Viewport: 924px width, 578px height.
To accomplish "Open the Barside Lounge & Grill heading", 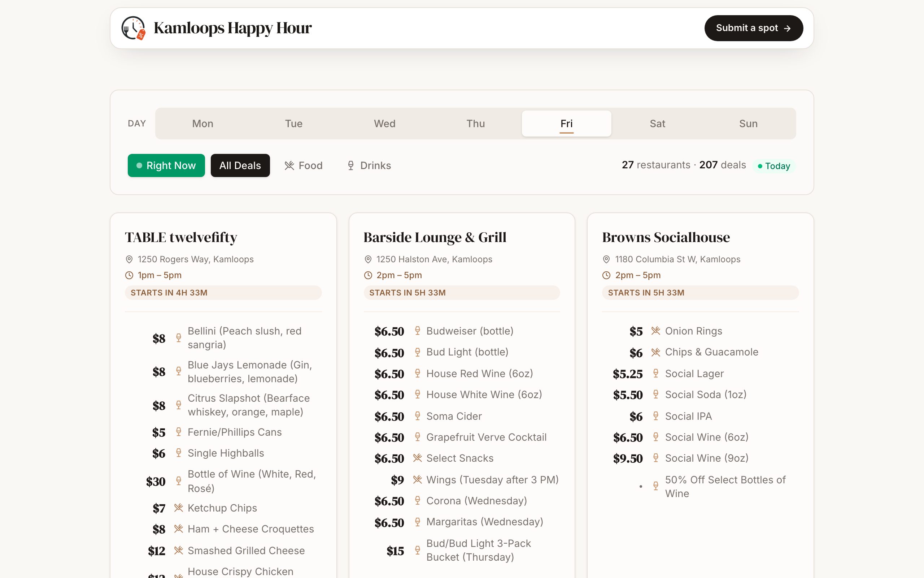I will pos(435,237).
